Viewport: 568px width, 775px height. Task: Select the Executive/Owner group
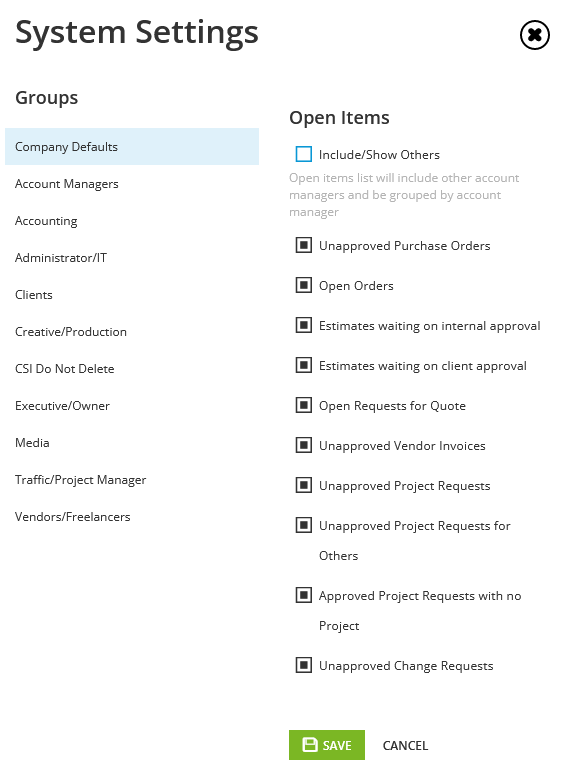coord(132,406)
